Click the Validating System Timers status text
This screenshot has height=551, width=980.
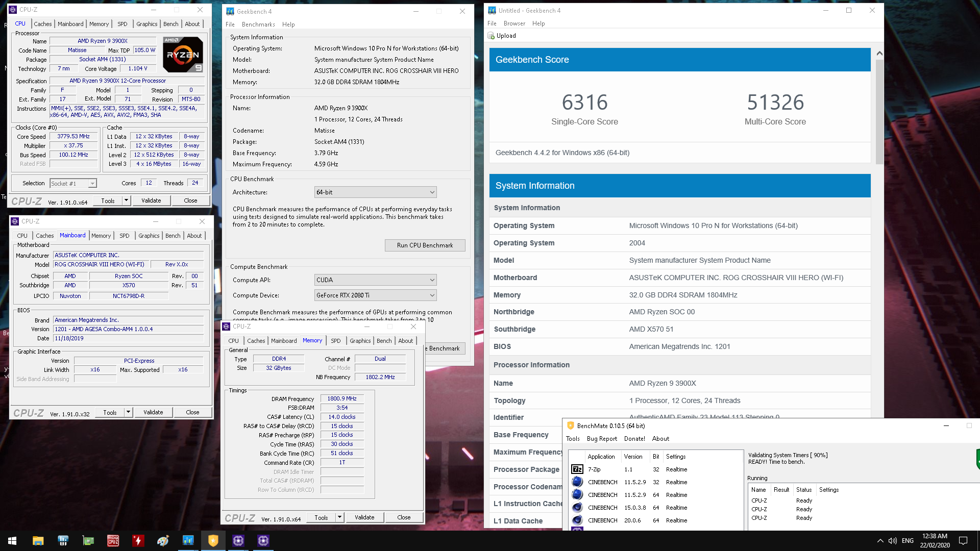click(x=788, y=455)
